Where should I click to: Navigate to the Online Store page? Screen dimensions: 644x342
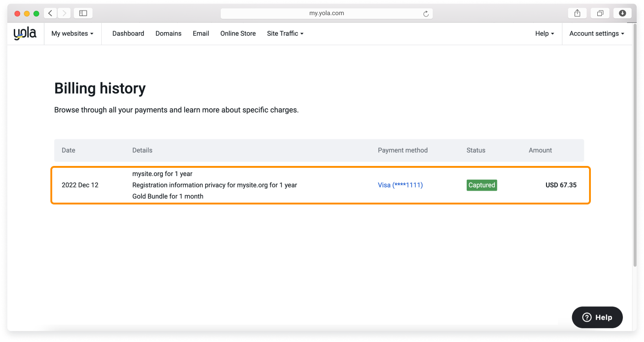coord(238,33)
